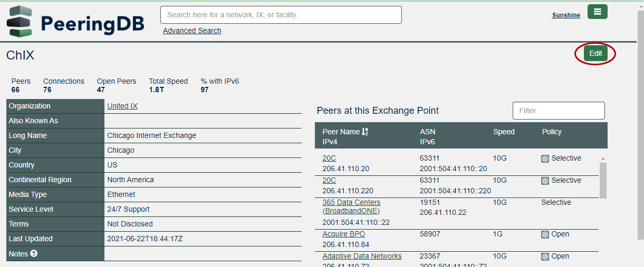Click the peers list scrollbar thumb
Viewport: 644px width, 267px height.
603,180
